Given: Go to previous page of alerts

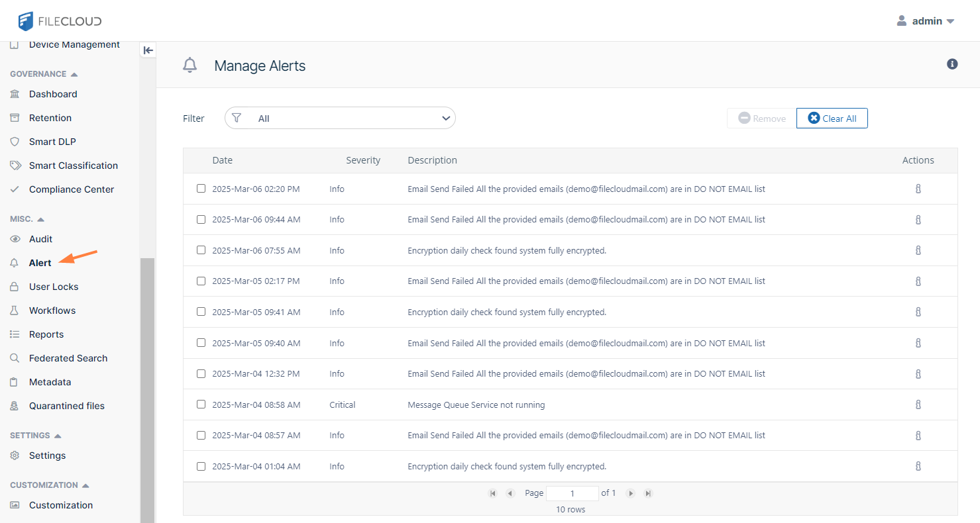Looking at the screenshot, I should coord(510,493).
